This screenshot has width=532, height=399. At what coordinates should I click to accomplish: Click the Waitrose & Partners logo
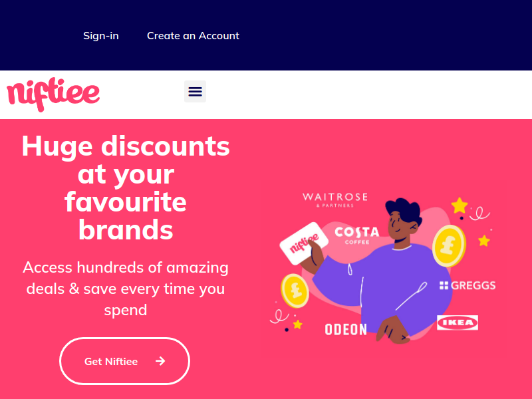point(335,200)
